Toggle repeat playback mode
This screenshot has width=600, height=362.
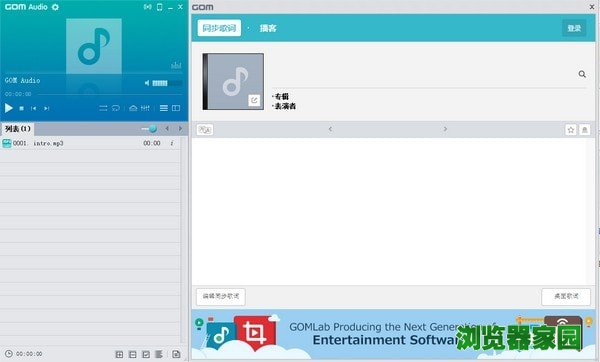pos(116,108)
